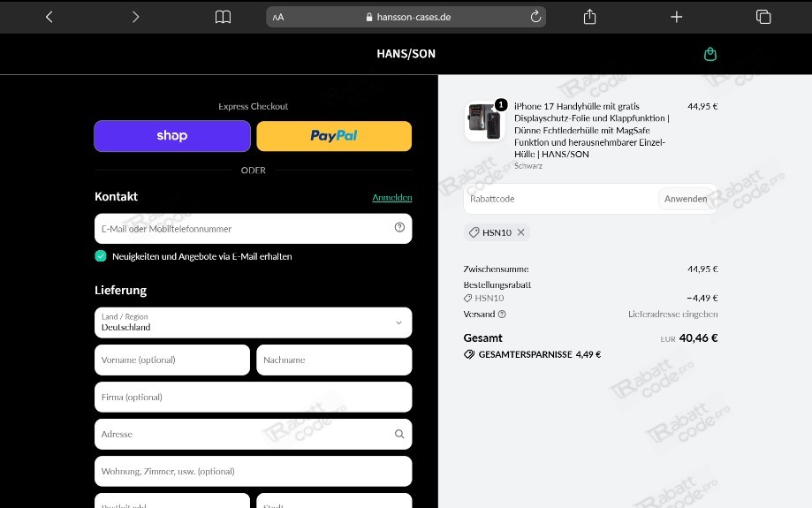This screenshot has width=812, height=508.
Task: Open Safari bookmarks book icon
Action: pyautogui.click(x=223, y=17)
